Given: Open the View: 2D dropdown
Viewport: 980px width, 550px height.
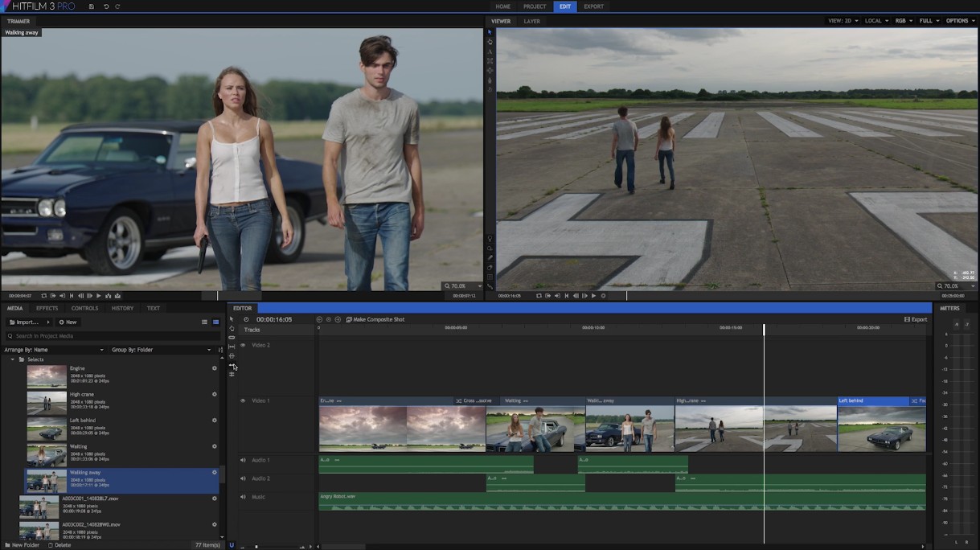Looking at the screenshot, I should coord(843,21).
